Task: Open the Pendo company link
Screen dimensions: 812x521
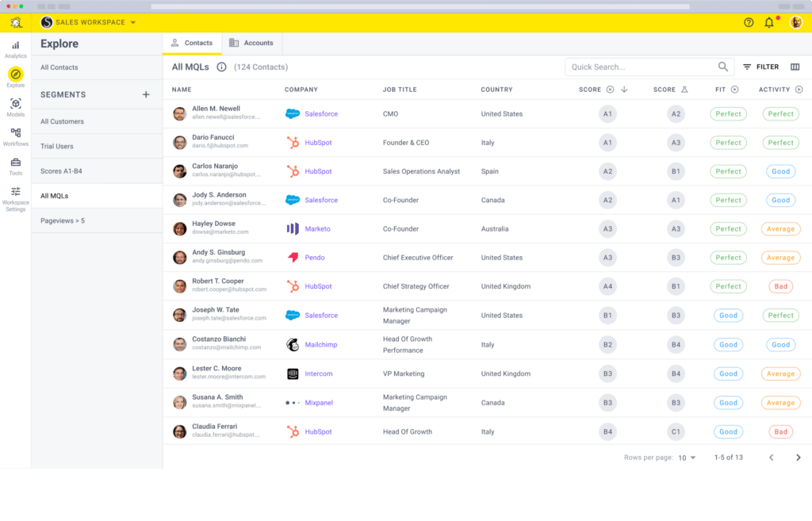Action: pos(314,258)
